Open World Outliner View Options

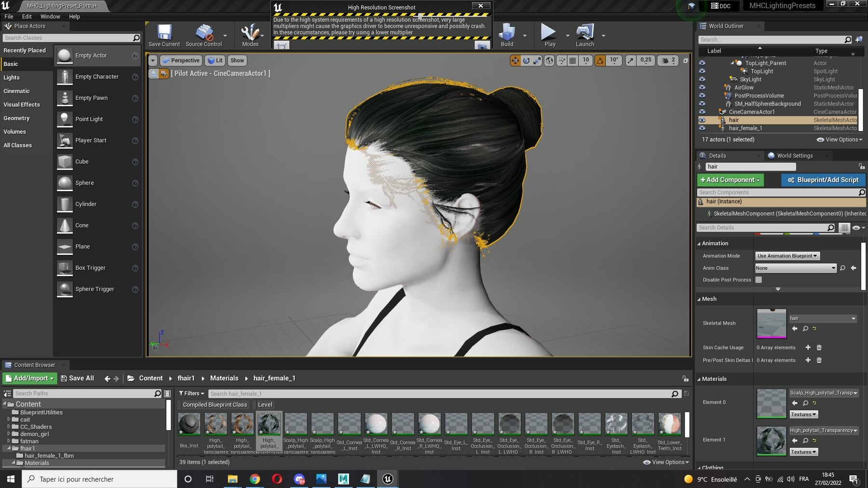coord(840,140)
